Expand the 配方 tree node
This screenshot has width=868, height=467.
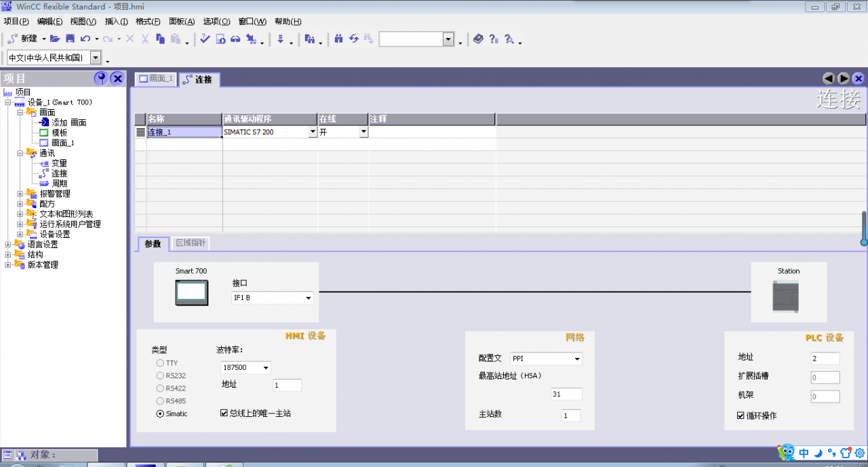pos(20,204)
